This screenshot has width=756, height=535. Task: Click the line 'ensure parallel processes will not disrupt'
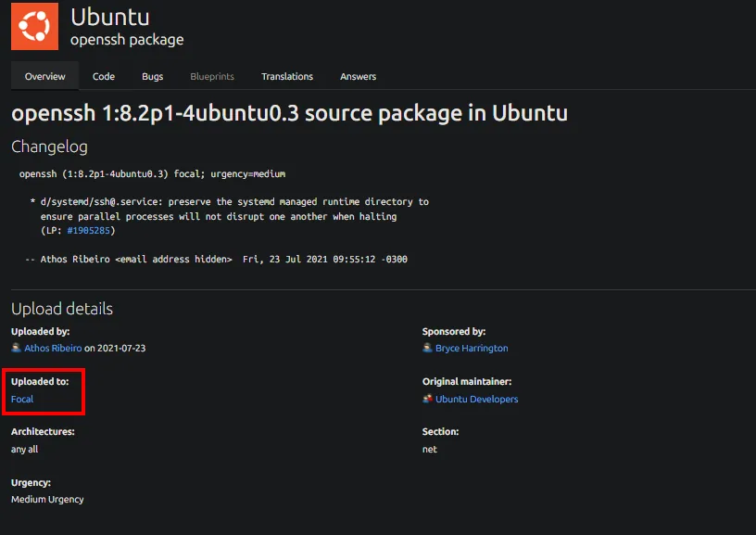(219, 217)
